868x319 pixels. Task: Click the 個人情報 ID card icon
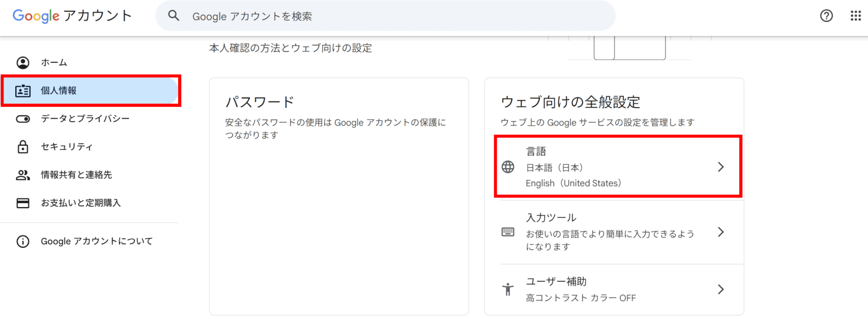(23, 91)
